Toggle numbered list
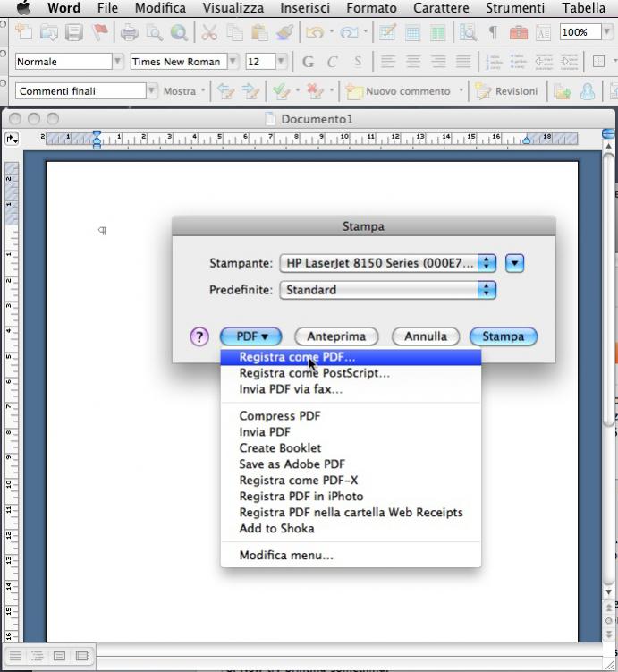618x672 pixels. 494,62
